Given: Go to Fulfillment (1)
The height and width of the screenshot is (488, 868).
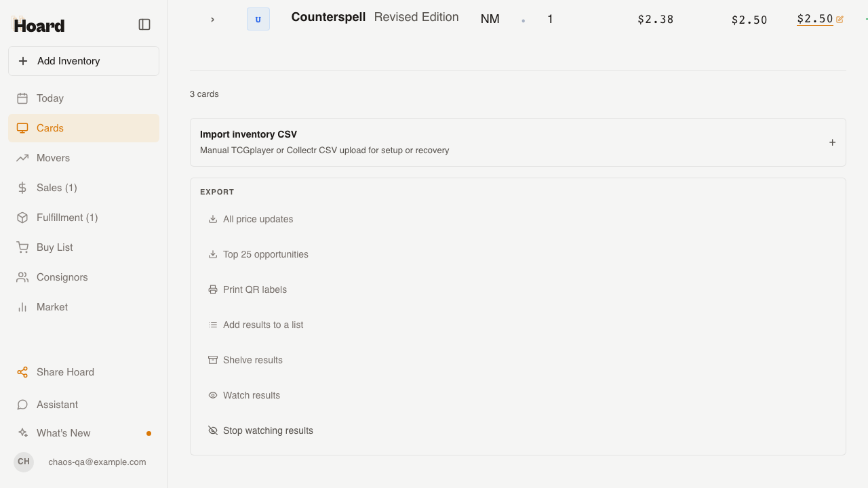Looking at the screenshot, I should [x=83, y=218].
